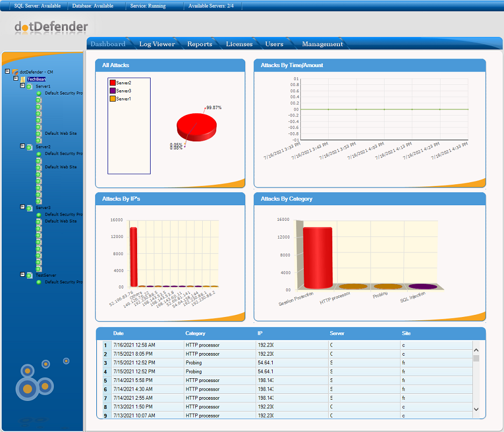
Task: Switch to the Management tab
Action: [x=322, y=44]
